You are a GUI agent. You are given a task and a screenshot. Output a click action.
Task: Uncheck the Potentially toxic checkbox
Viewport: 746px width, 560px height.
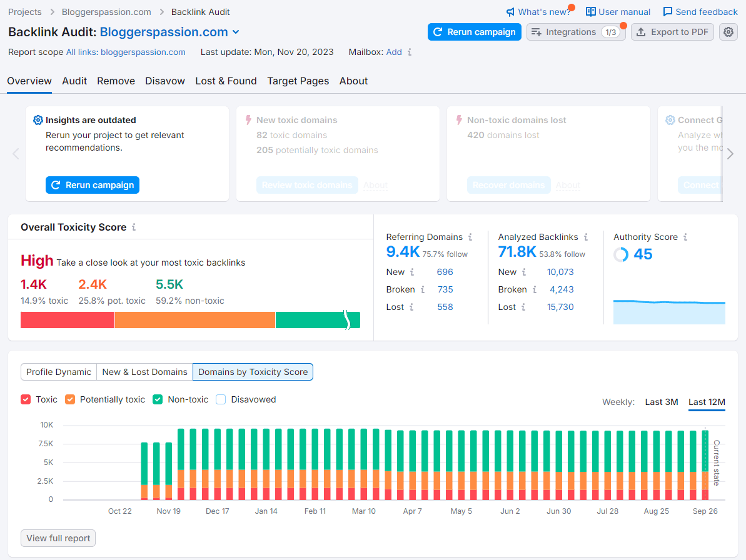click(69, 399)
